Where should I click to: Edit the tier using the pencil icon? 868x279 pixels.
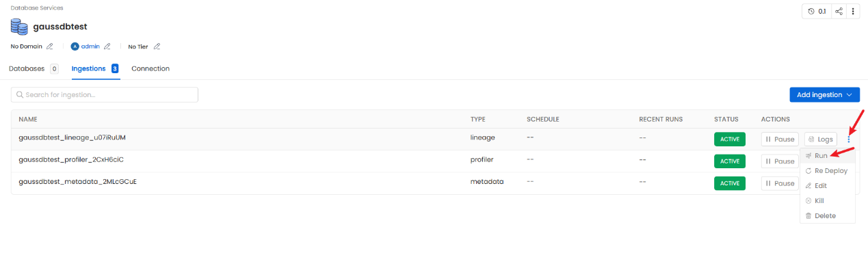(157, 46)
